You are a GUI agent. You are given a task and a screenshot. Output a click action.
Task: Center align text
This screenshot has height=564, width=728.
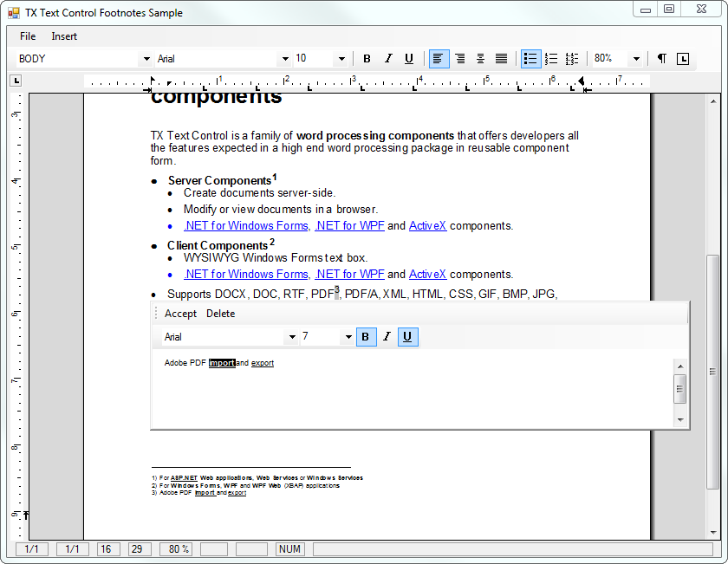point(480,59)
